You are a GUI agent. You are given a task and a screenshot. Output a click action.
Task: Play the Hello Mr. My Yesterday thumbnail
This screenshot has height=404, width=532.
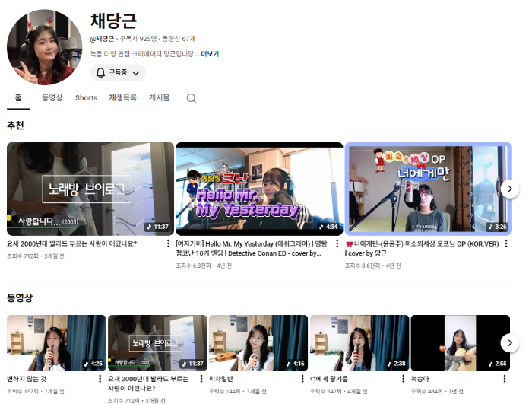[259, 189]
